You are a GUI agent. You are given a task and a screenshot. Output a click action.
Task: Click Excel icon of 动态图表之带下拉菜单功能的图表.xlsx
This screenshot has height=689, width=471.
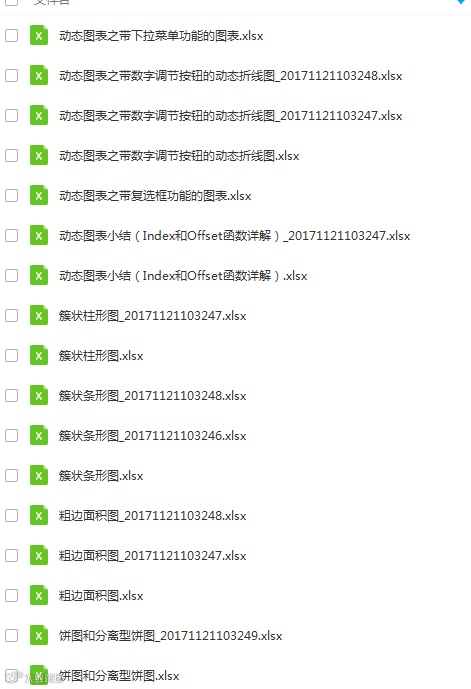(39, 36)
